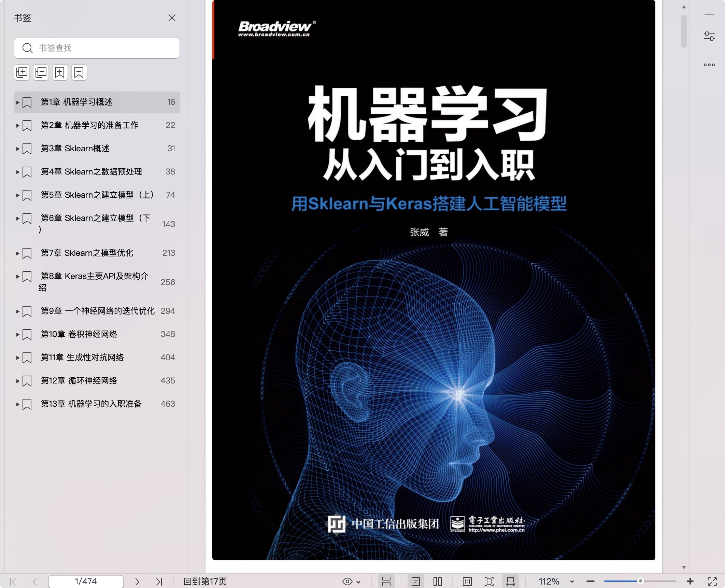Click the bookmark search field
This screenshot has height=588, width=725.
coord(97,48)
